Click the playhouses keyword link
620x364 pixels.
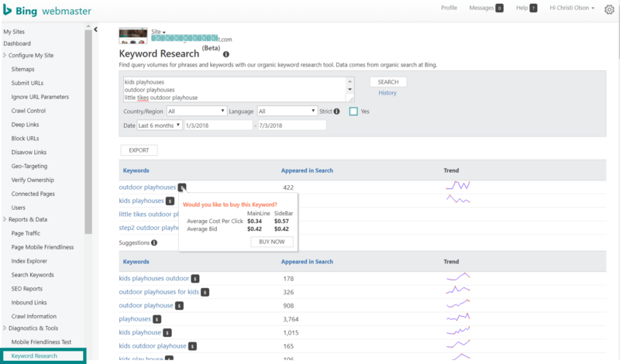135,319
